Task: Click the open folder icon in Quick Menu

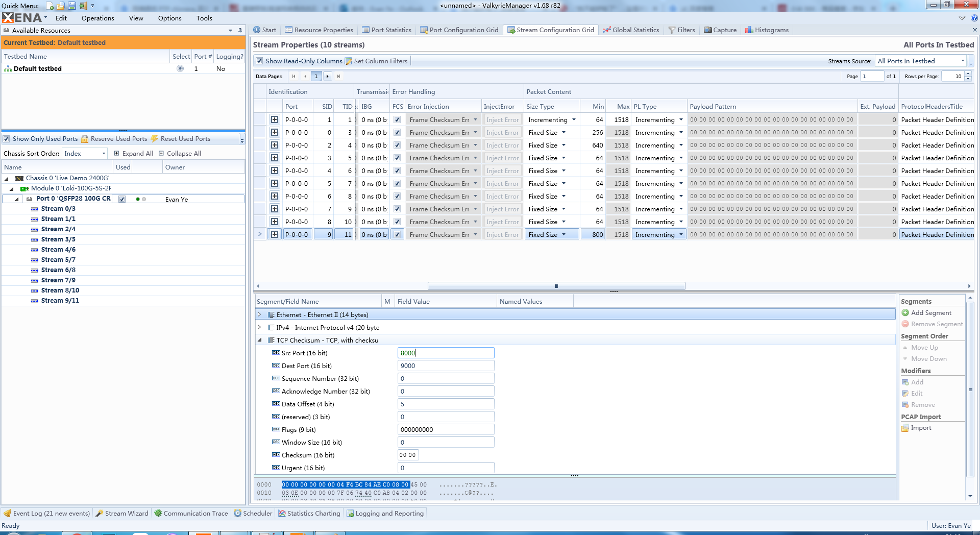Action: point(61,6)
